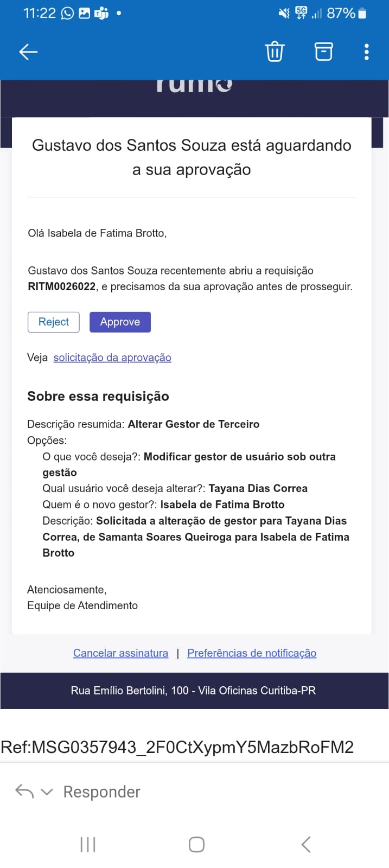Open the three-dot more options menu

click(x=367, y=52)
